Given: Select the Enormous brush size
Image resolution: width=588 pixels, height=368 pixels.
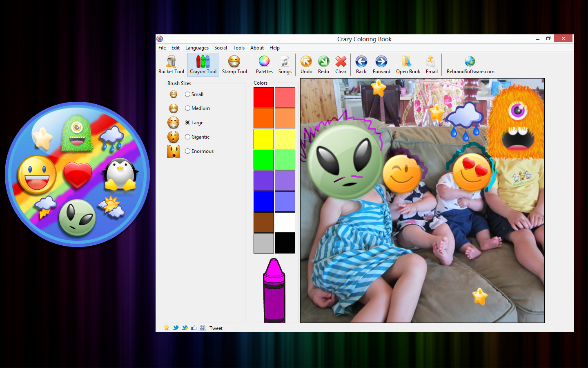Looking at the screenshot, I should (x=199, y=151).
